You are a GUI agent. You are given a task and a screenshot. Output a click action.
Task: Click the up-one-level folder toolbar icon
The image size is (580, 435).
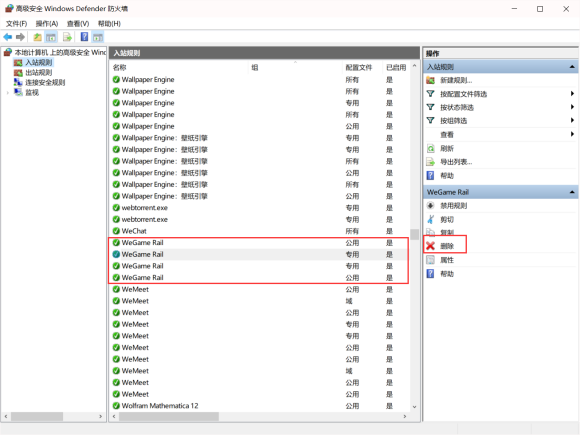(x=37, y=37)
